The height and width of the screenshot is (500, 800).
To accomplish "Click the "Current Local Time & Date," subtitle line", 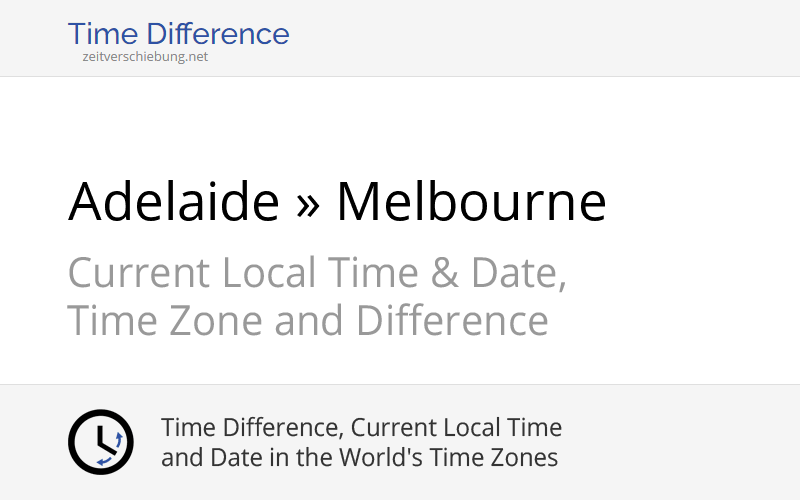I will (317, 273).
